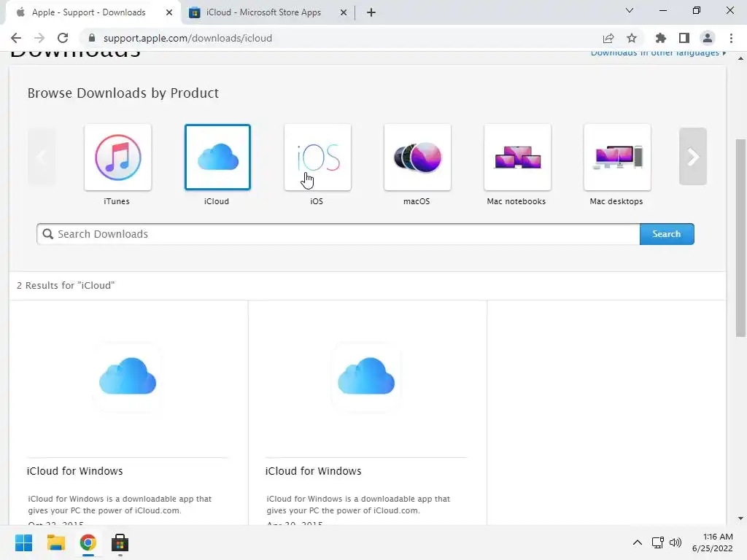Open File Explorer from the taskbar

pyautogui.click(x=55, y=542)
